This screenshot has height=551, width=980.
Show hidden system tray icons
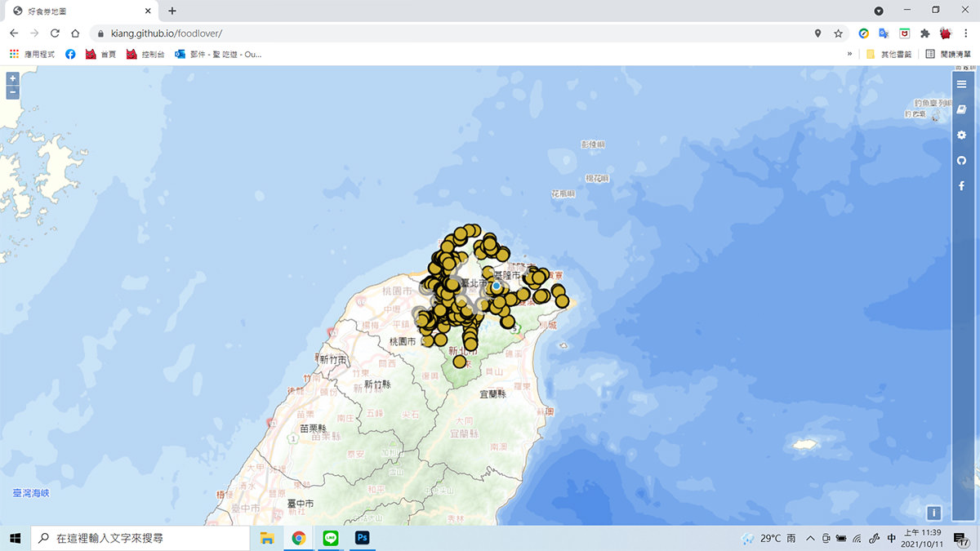[x=810, y=539]
